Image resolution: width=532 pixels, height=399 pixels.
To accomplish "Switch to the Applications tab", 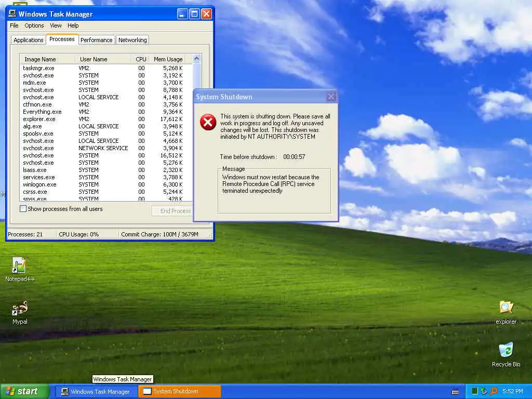I will (28, 40).
